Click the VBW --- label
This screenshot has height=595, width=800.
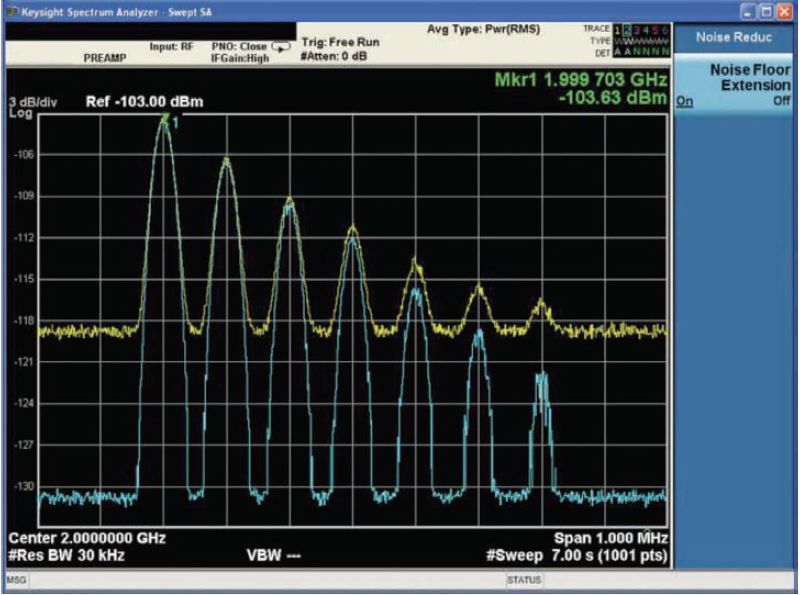pos(273,555)
